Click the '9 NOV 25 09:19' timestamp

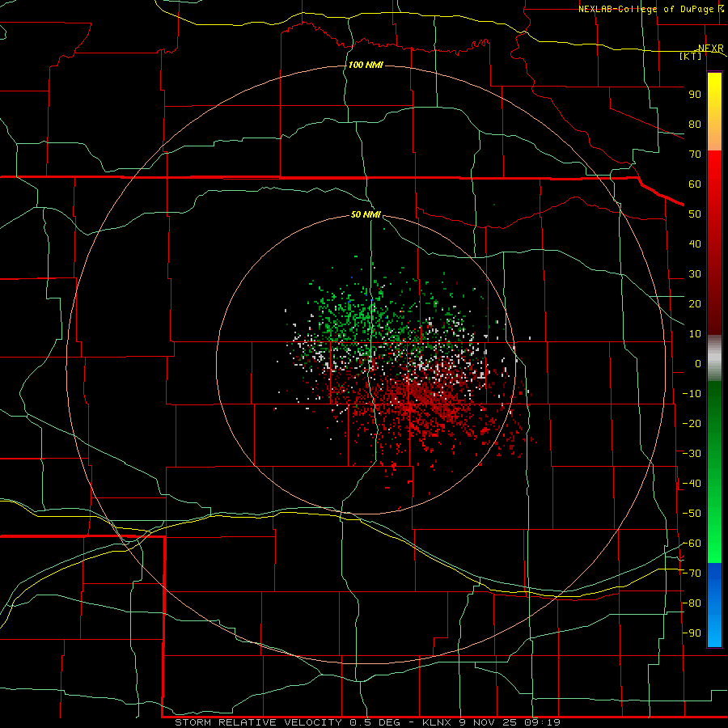(510, 722)
